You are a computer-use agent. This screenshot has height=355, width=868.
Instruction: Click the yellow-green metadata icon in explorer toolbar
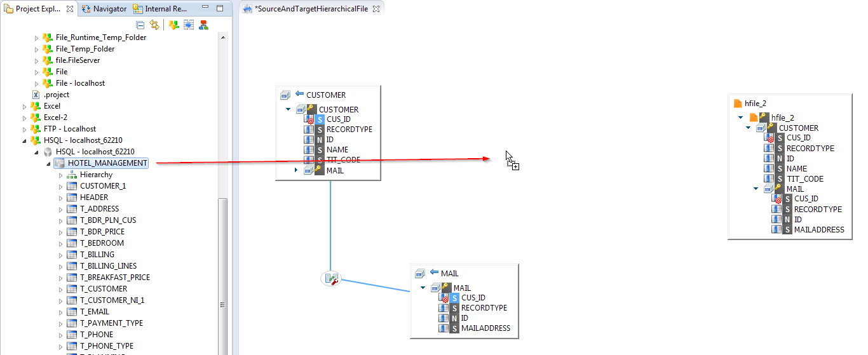click(173, 25)
